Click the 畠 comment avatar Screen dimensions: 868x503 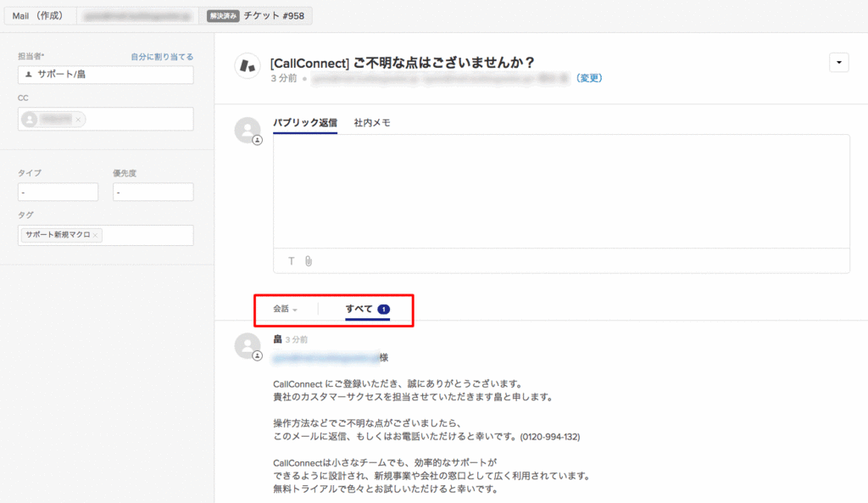[248, 346]
